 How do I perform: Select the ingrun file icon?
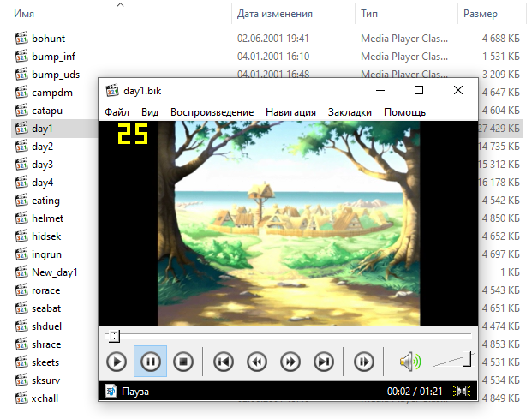coord(21,254)
